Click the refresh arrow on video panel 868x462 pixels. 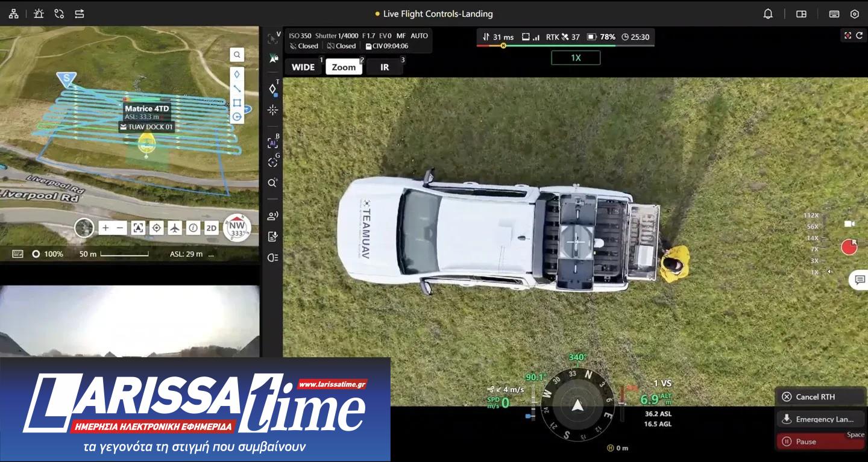[859, 36]
